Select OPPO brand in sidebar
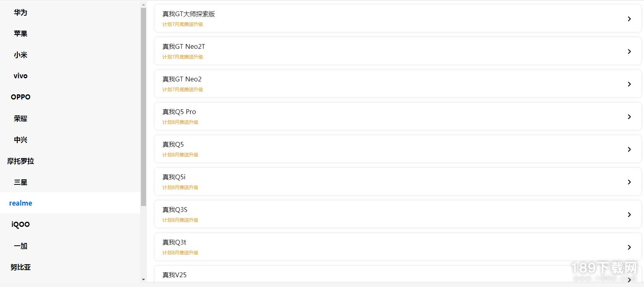 pos(20,97)
